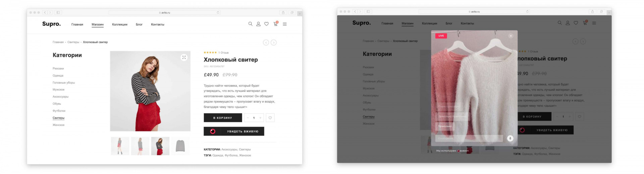This screenshot has height=174, width=644.
Task: Click Свитеры breadcrumb in left window
Action: [x=73, y=42]
